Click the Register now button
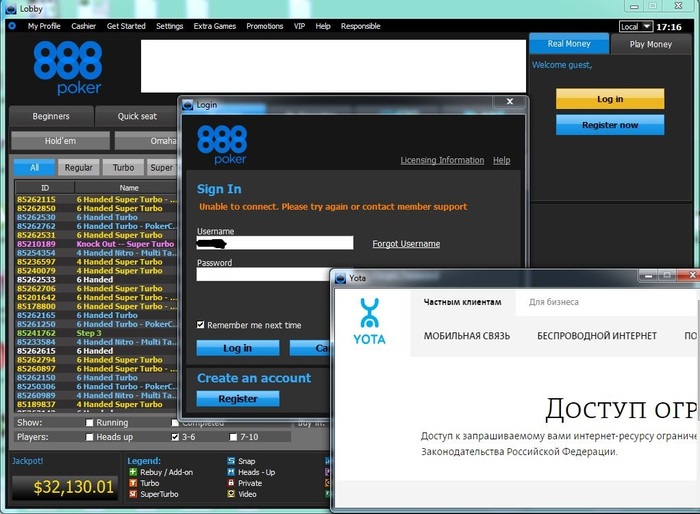700x514 pixels. [x=610, y=125]
